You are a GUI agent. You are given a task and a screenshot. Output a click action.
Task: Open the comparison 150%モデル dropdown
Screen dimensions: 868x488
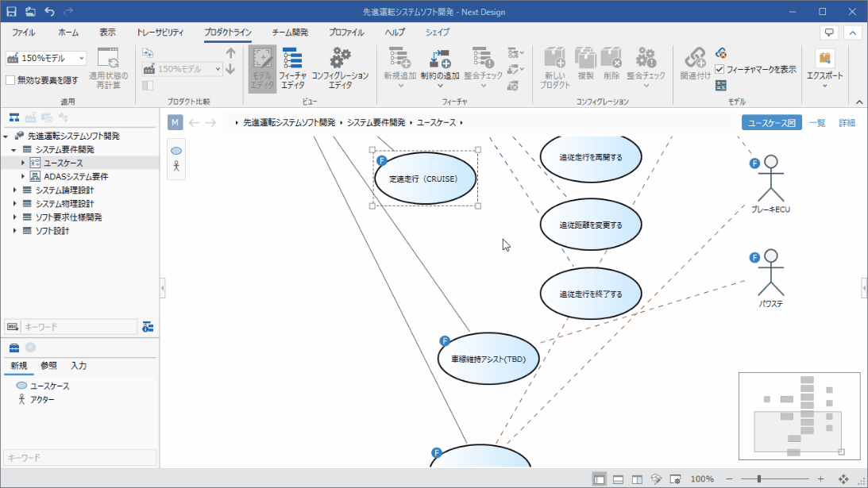pyautogui.click(x=182, y=69)
